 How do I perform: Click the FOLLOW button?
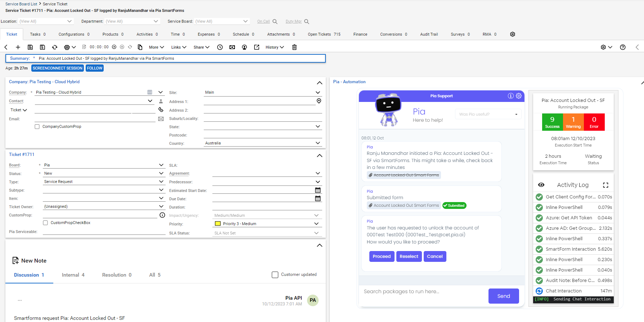[95, 68]
